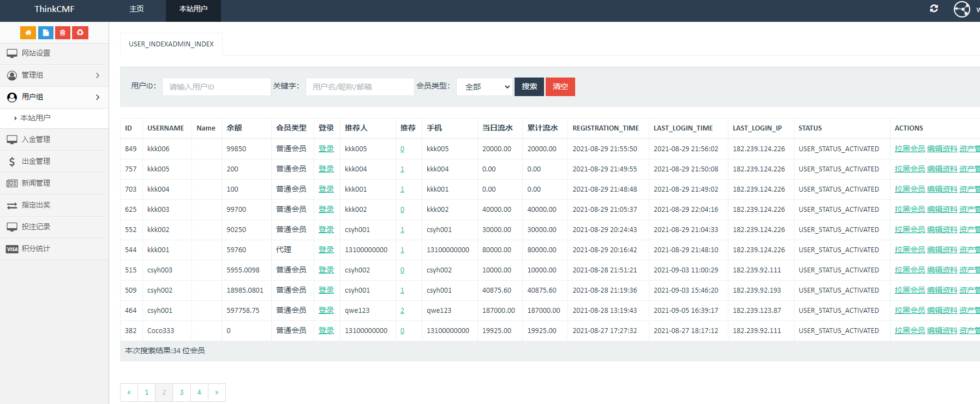Open 指定出奖 with the exchange arrows icon
The width and height of the screenshot is (980, 404).
point(36,205)
